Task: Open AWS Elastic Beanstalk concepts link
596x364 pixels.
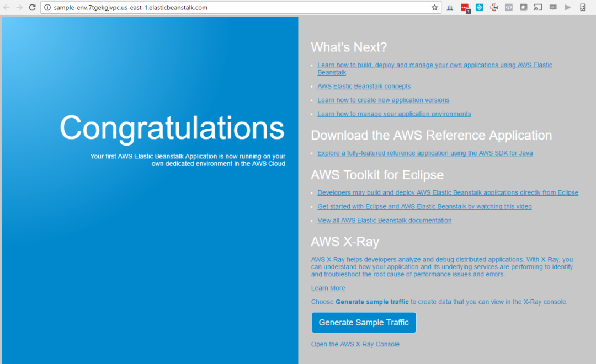Action: tap(364, 86)
